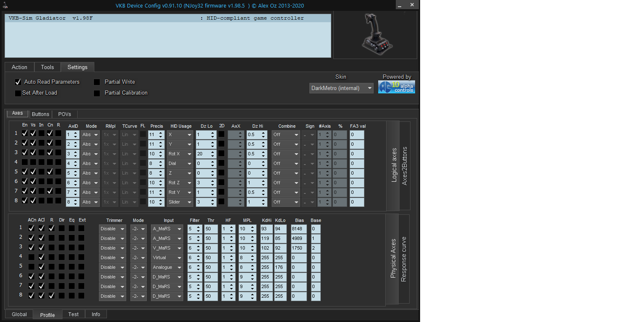Open Input dropdown showing Virtual
The image size is (644, 322).
pos(167,258)
